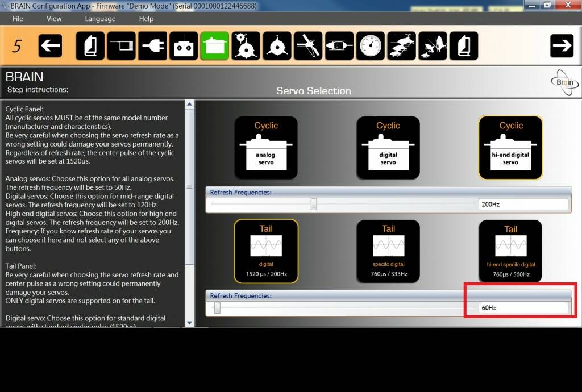Advance with the right arrow button
This screenshot has width=582, height=392.
(x=562, y=45)
